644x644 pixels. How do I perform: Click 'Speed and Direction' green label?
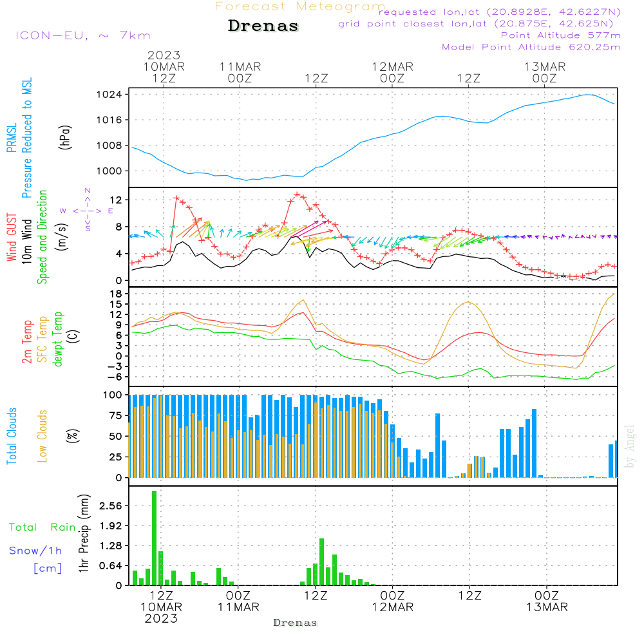tap(42, 237)
